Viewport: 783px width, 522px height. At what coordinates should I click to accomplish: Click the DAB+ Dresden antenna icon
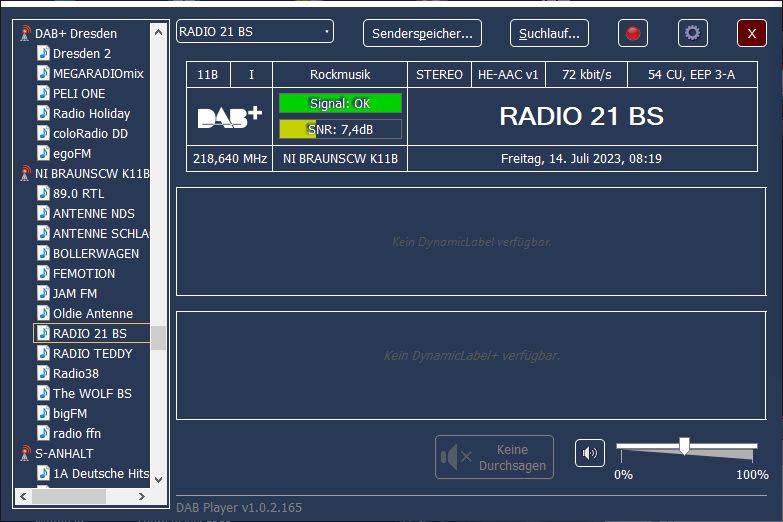coord(25,33)
